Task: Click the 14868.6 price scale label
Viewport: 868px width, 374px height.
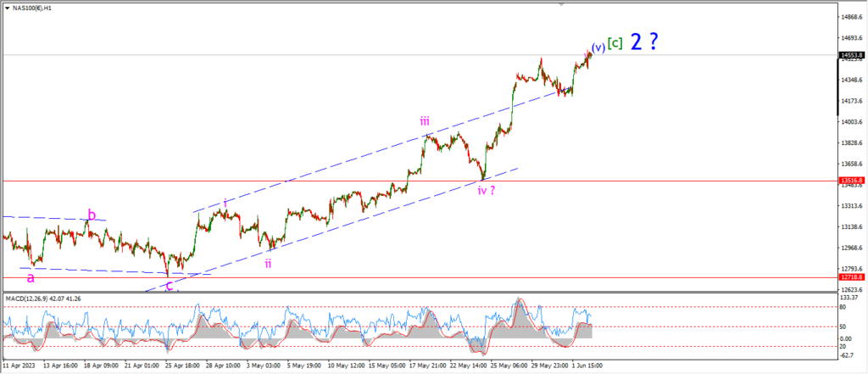Action: pos(851,17)
